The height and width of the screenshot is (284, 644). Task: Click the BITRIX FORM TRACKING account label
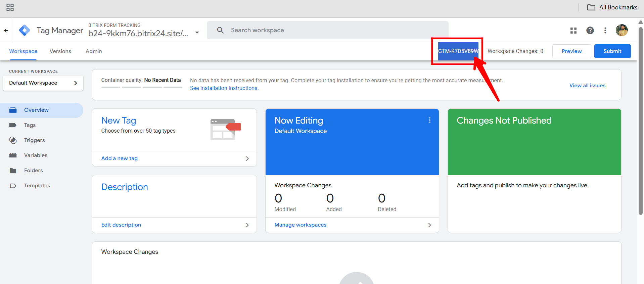click(x=114, y=25)
